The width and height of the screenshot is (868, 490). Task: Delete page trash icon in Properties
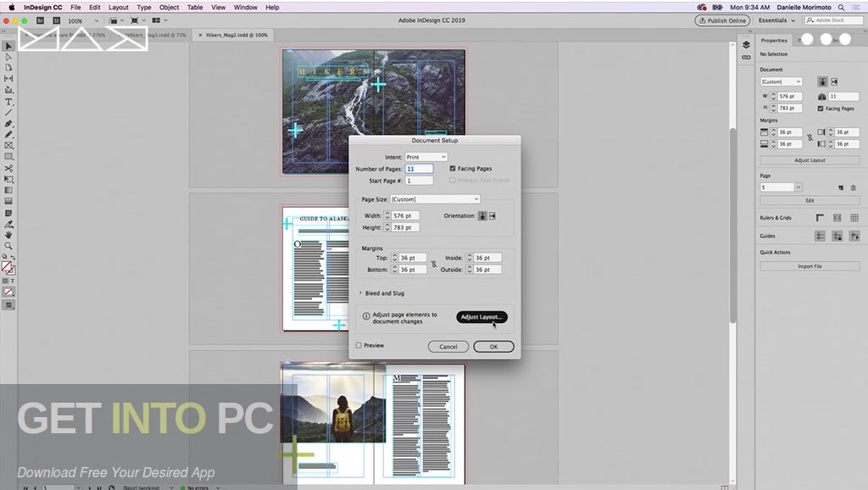click(853, 187)
